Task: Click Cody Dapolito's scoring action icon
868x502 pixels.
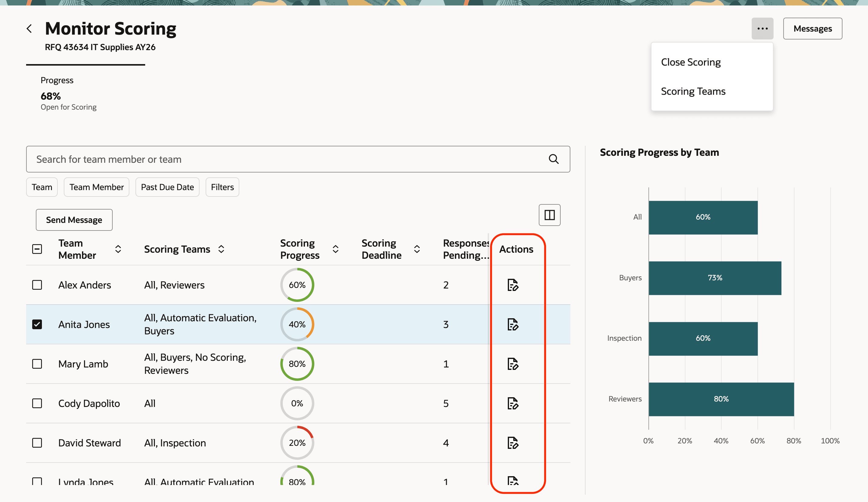Action: pos(513,404)
